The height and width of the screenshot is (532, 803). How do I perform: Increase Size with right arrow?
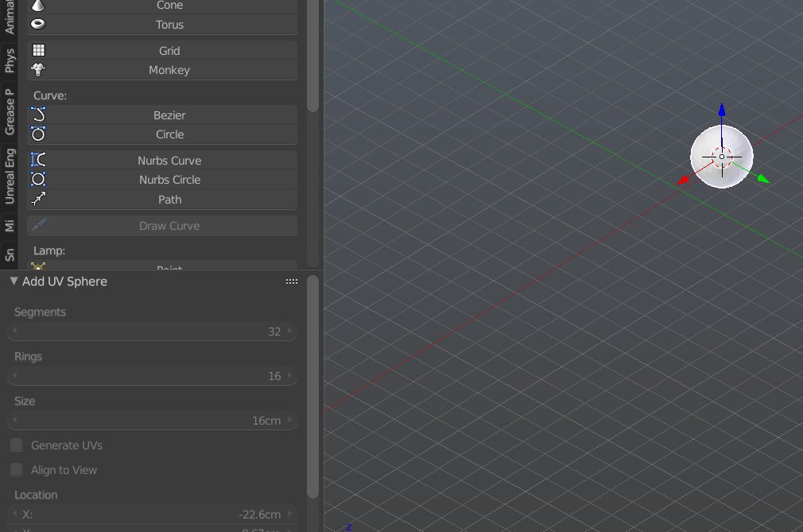tap(290, 421)
